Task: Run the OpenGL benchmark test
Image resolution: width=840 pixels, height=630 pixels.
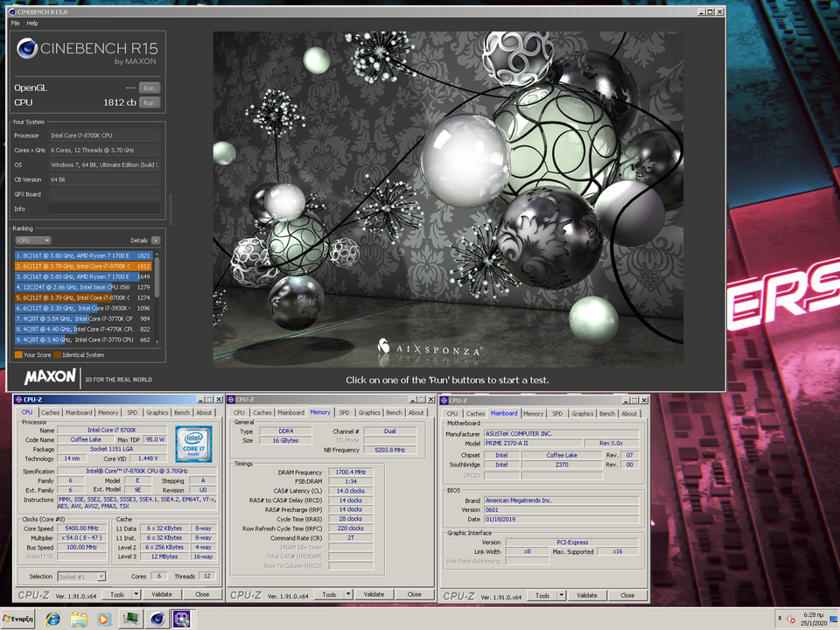Action: [x=150, y=87]
